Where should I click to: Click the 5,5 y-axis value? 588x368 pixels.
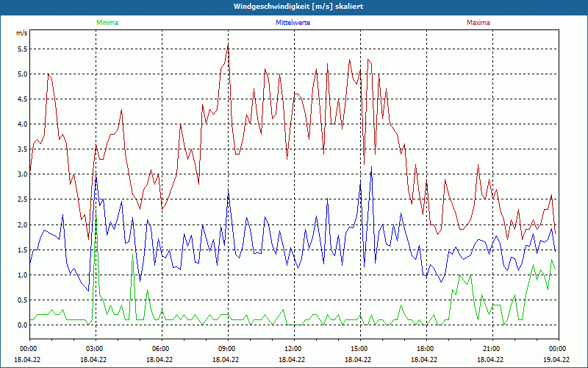click(x=23, y=49)
